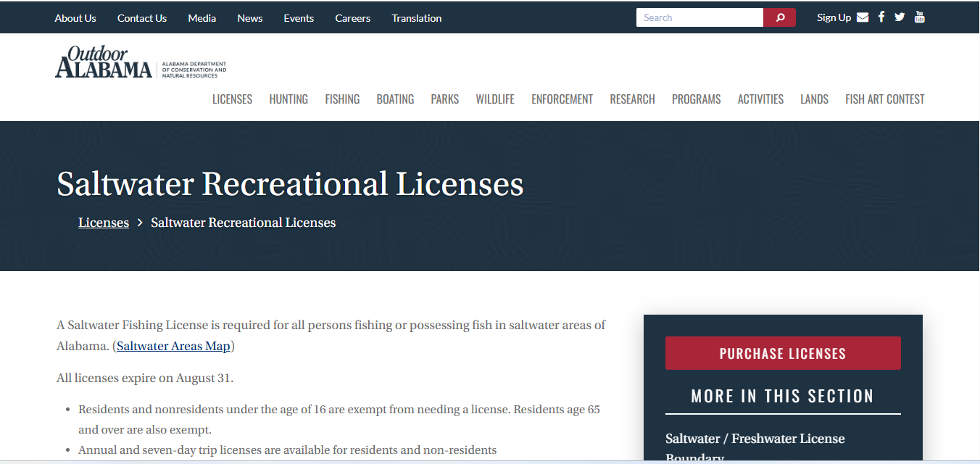Click bullet about annual and seven-day trip licenses

(x=288, y=450)
